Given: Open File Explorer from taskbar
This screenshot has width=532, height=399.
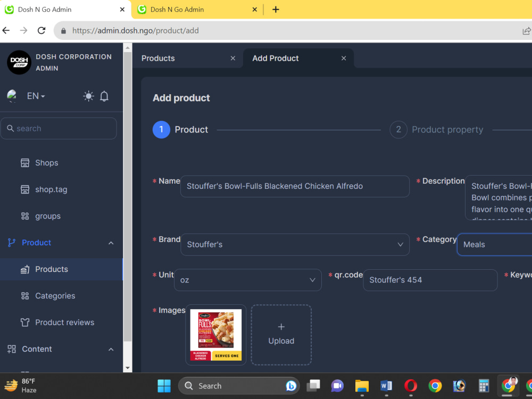Looking at the screenshot, I should coord(362,386).
